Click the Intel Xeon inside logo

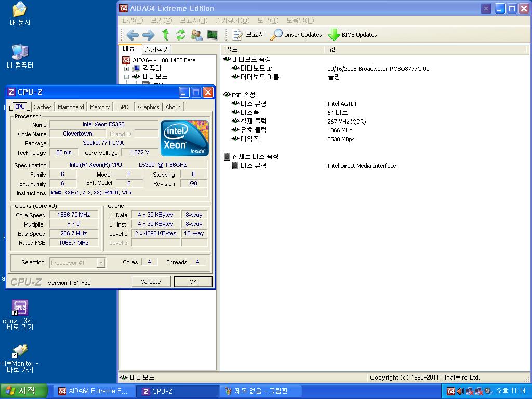tap(184, 138)
